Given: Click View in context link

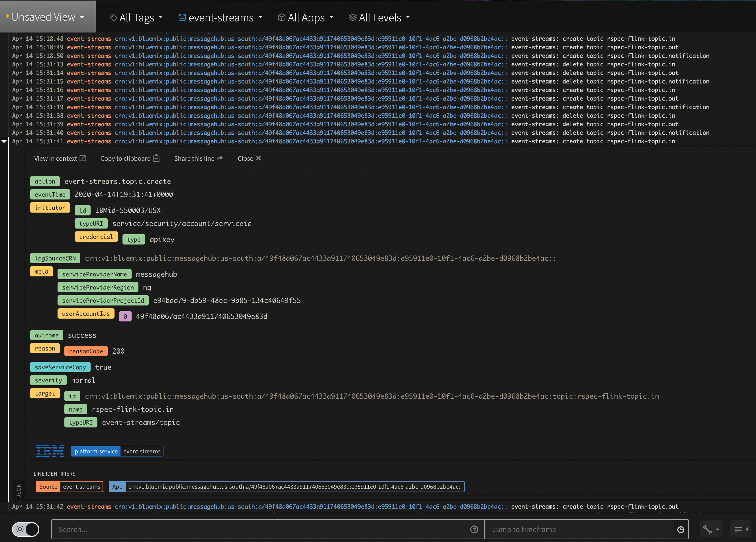Looking at the screenshot, I should click(x=60, y=158).
